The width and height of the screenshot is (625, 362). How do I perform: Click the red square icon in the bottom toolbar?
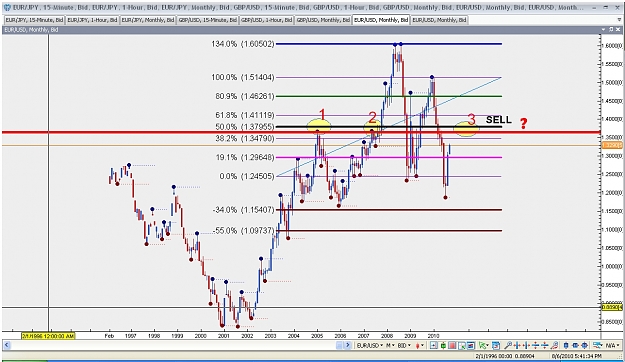coord(452,345)
